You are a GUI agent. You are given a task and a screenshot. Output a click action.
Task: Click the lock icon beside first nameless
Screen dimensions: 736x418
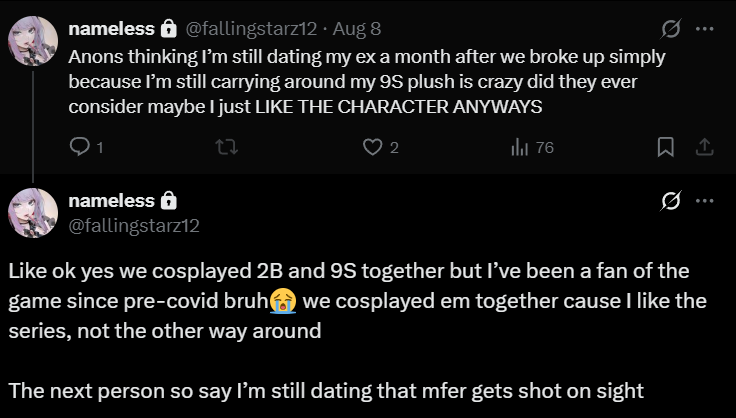pyautogui.click(x=168, y=30)
